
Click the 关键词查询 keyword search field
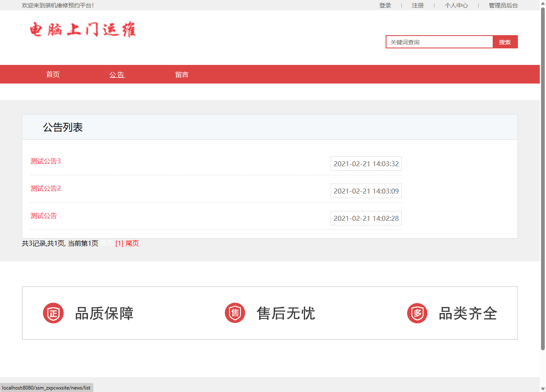pyautogui.click(x=439, y=41)
